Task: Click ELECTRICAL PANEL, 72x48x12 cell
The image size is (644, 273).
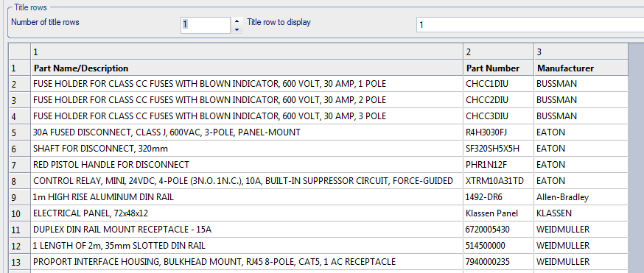Action: click(246, 213)
